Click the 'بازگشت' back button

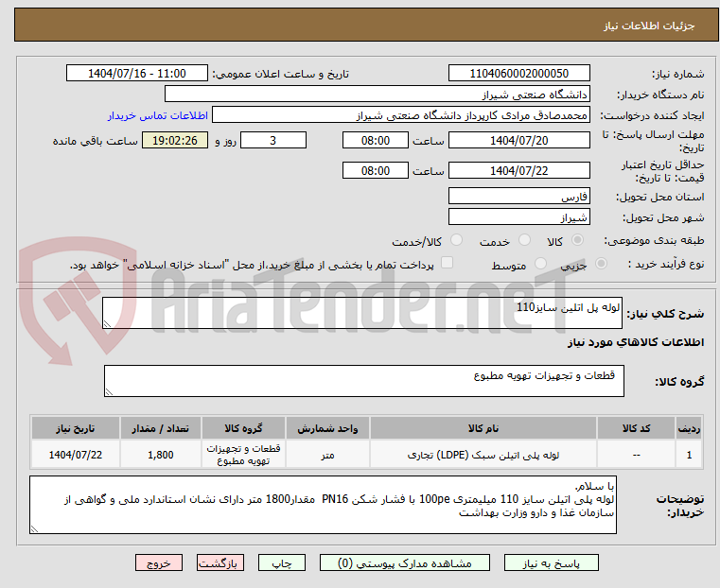[x=220, y=562]
